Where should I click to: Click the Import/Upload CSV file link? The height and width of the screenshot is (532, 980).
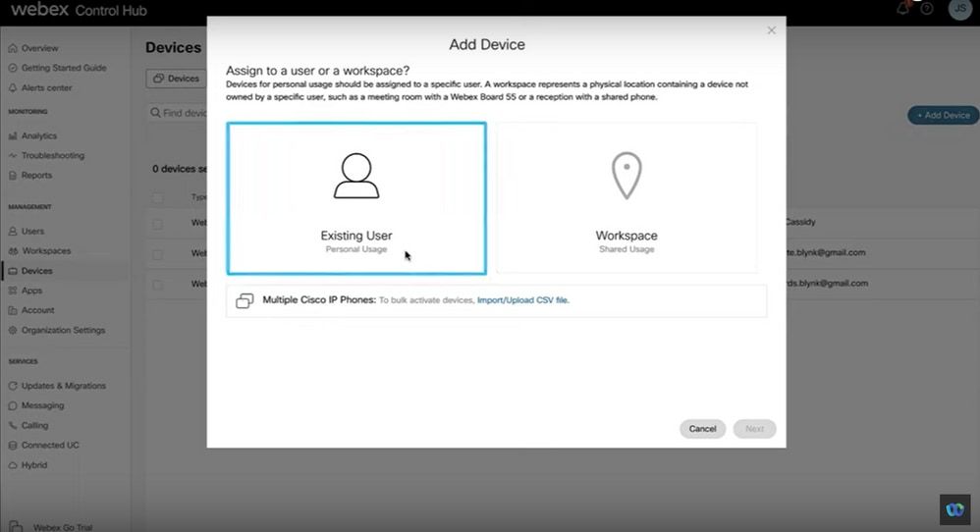click(523, 300)
